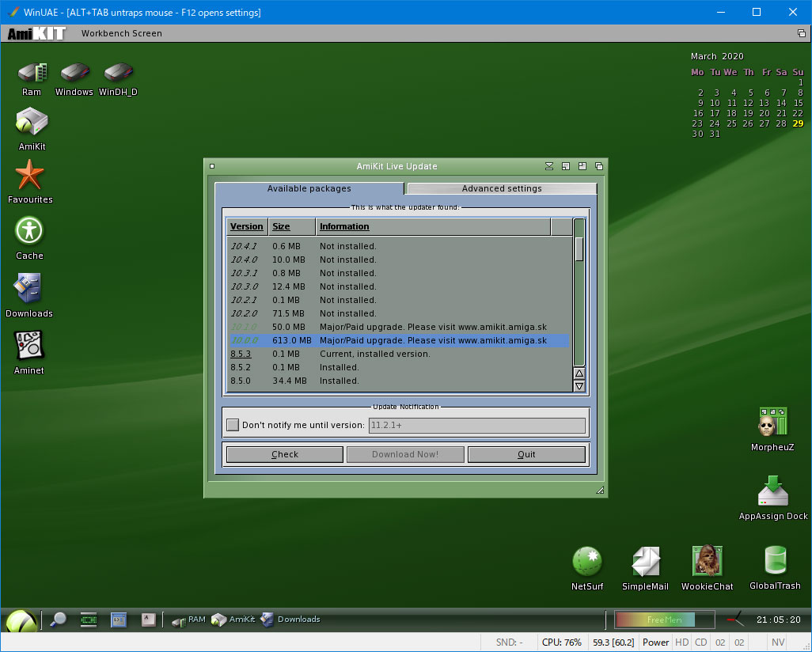Select the 10.2.0 71.5 MB row
812x652 pixels.
tap(399, 313)
